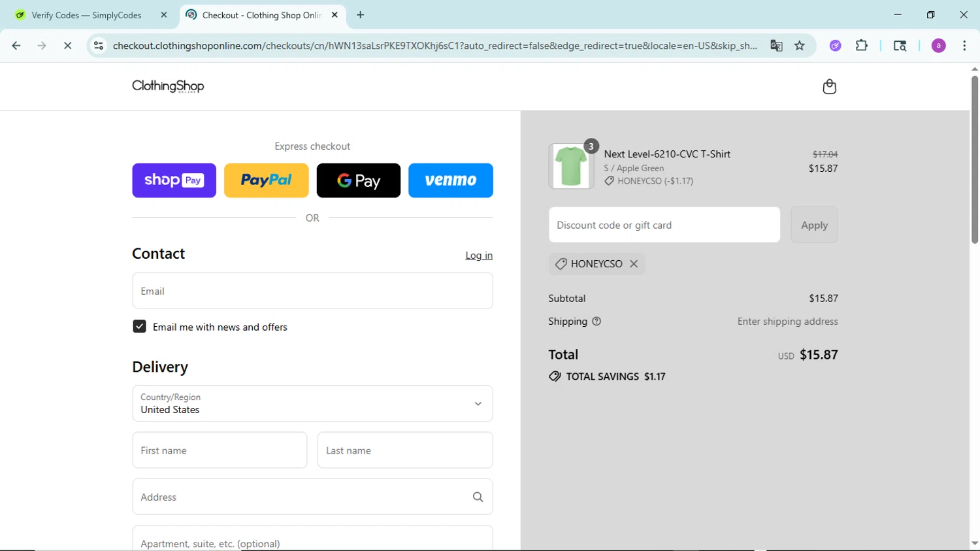Open the Log in link

[479, 256]
